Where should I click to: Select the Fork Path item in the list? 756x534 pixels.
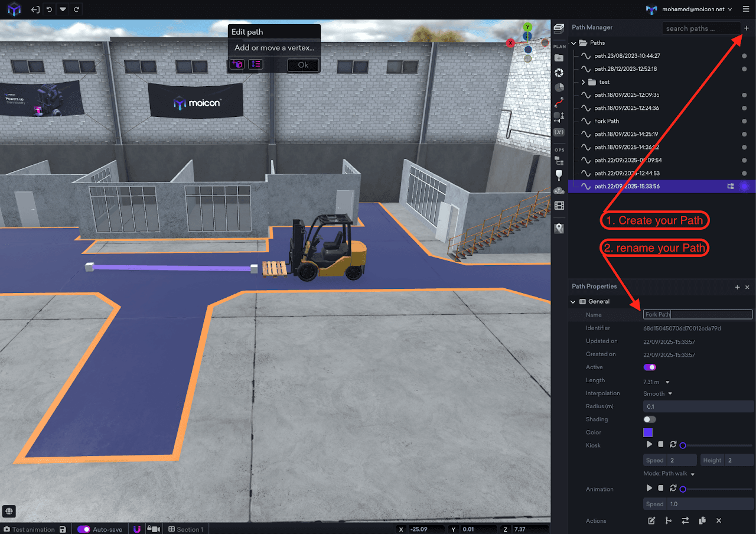point(607,121)
